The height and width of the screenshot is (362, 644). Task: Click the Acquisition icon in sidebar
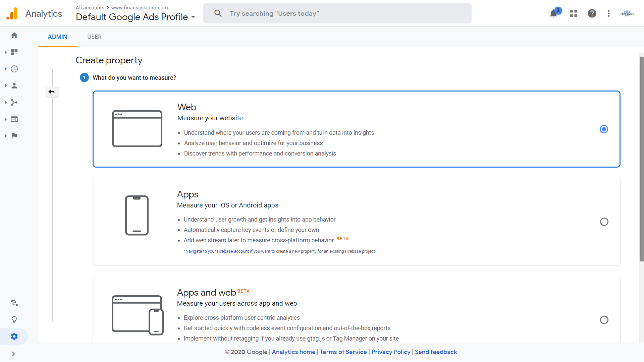pyautogui.click(x=15, y=102)
